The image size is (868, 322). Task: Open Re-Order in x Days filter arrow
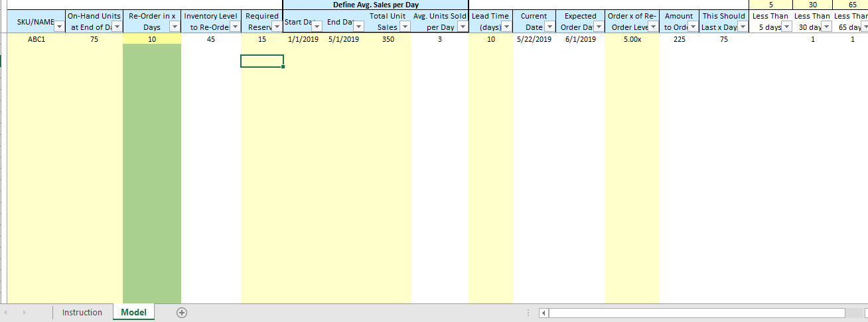pyautogui.click(x=175, y=27)
